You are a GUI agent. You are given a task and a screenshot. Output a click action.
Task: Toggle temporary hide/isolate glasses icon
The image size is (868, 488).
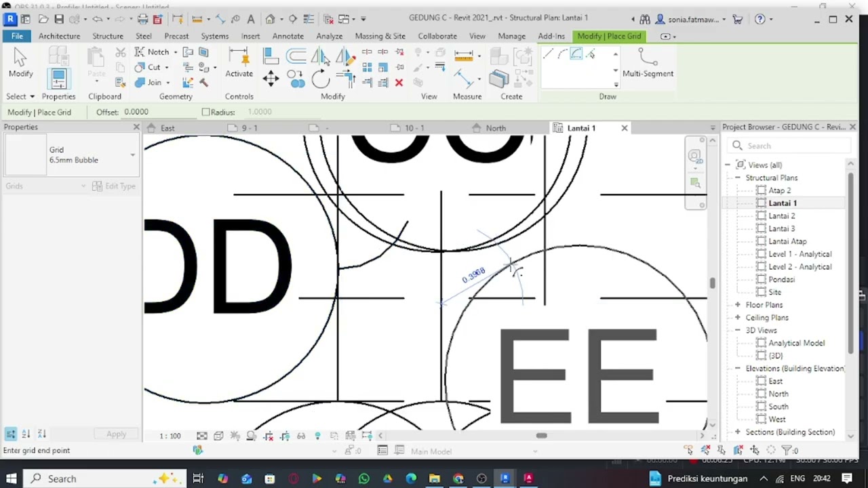(301, 435)
